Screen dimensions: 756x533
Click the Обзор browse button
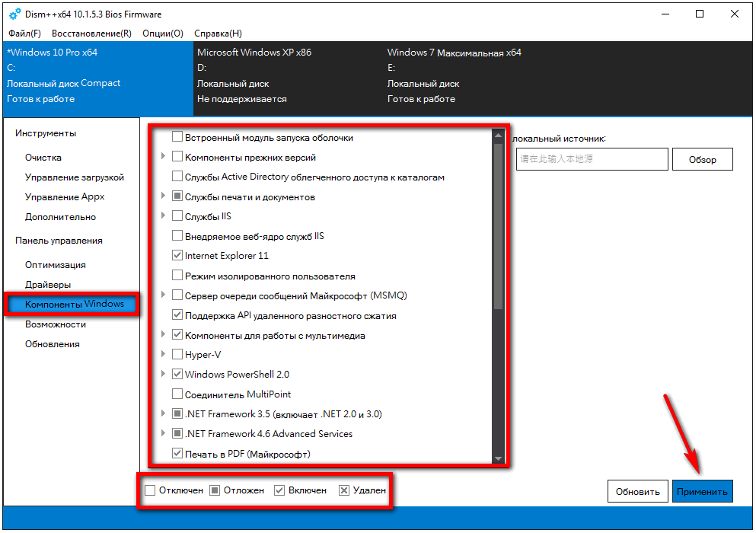[x=702, y=159]
